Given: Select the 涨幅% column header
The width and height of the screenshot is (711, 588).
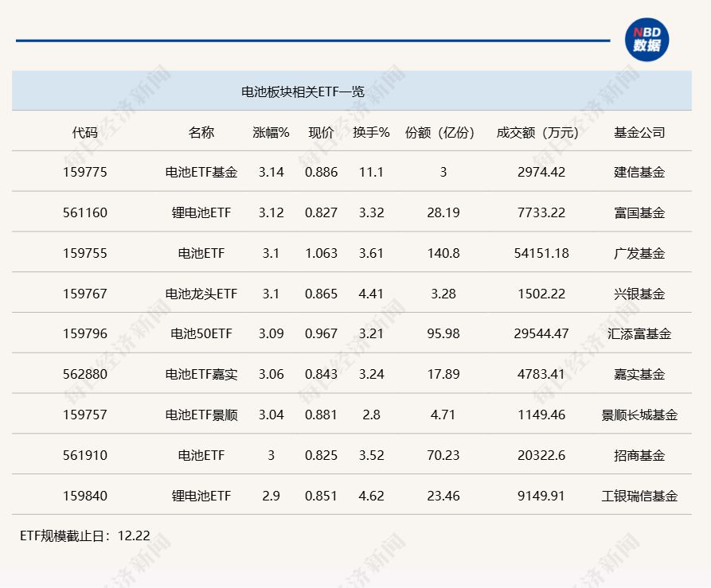Looking at the screenshot, I should (x=271, y=133).
